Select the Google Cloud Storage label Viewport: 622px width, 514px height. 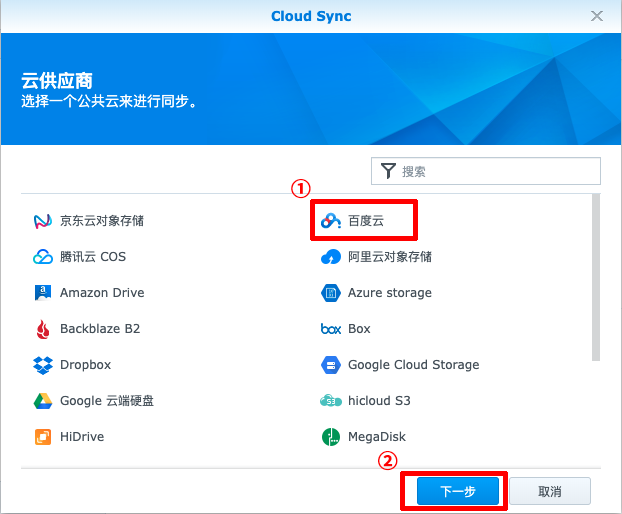tap(413, 365)
